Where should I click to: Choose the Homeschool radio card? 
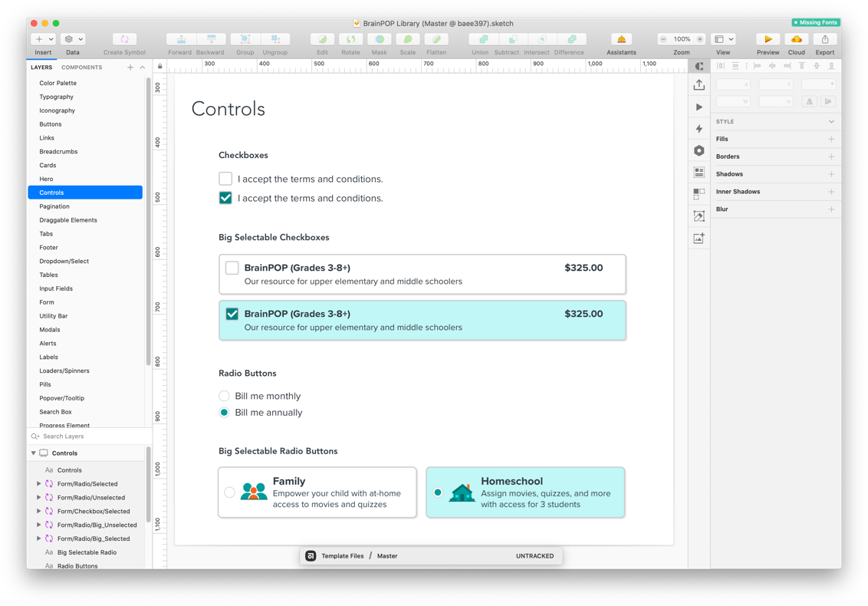pos(525,492)
